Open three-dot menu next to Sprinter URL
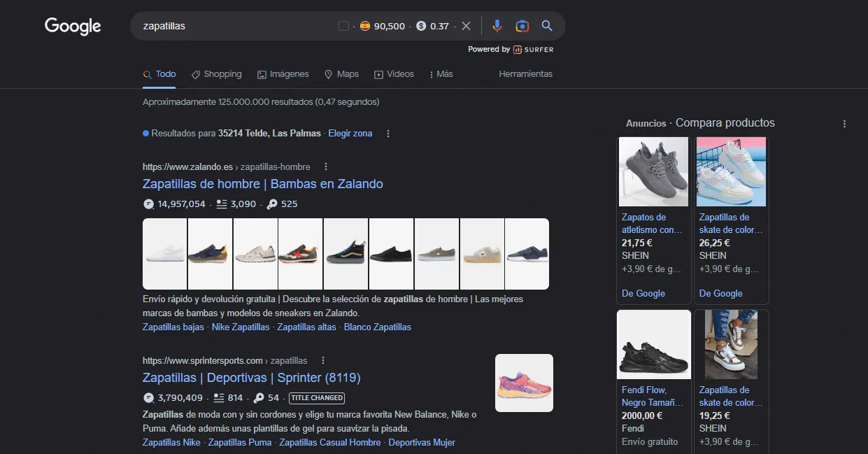Image resolution: width=868 pixels, height=454 pixels. (x=322, y=360)
